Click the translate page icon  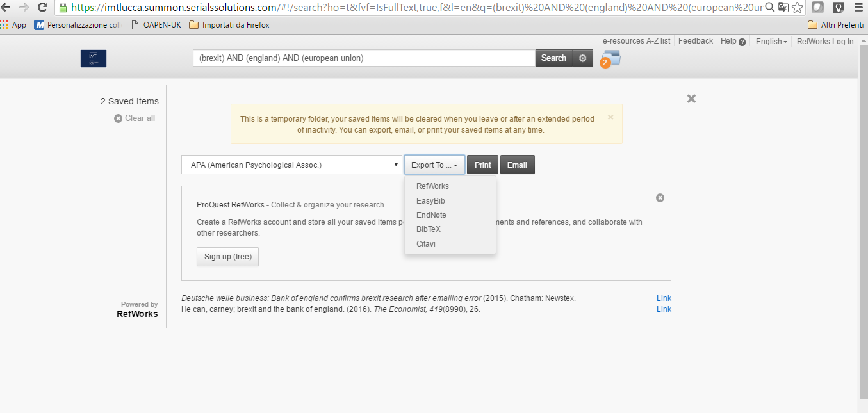pos(783,8)
